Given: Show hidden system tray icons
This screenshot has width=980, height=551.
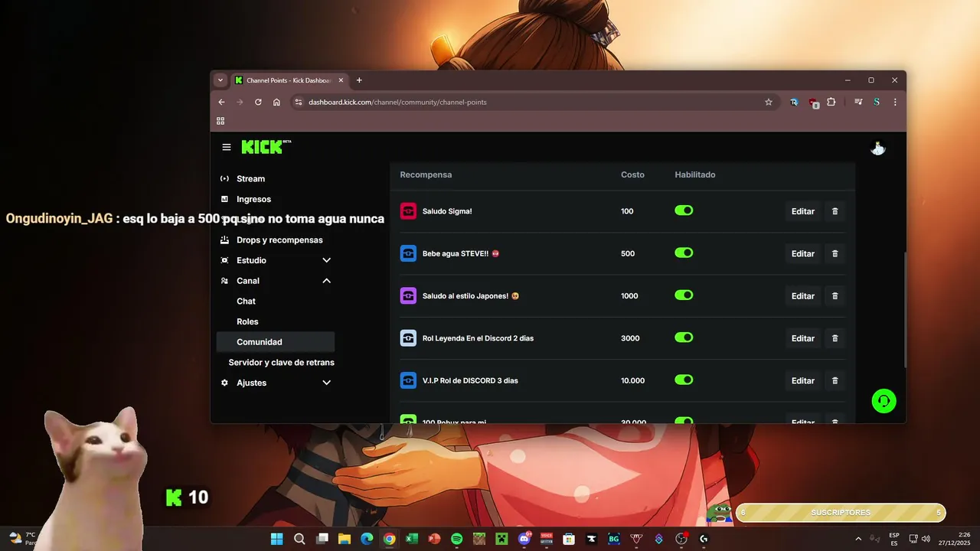Looking at the screenshot, I should click(858, 539).
